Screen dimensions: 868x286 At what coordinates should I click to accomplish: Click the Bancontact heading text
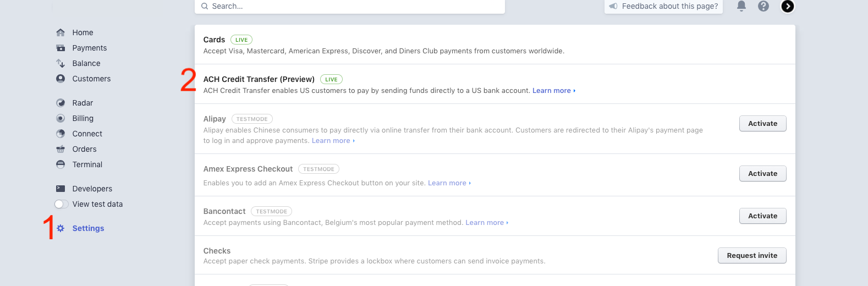pyautogui.click(x=224, y=211)
